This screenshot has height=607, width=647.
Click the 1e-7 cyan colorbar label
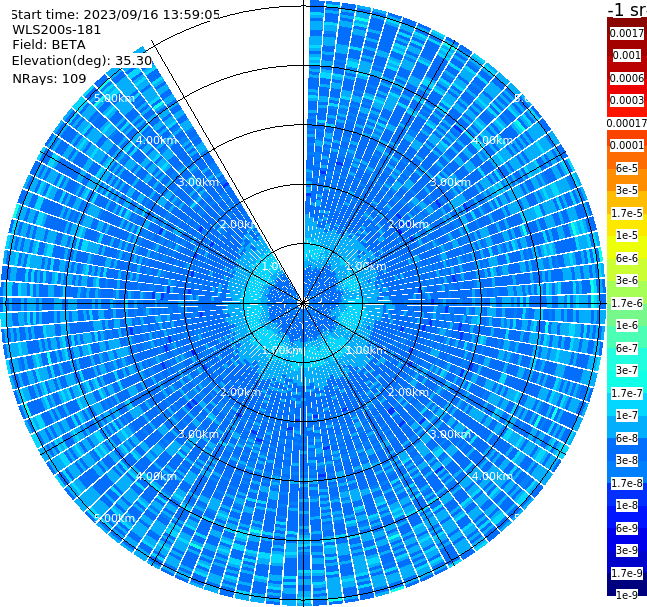pos(627,416)
